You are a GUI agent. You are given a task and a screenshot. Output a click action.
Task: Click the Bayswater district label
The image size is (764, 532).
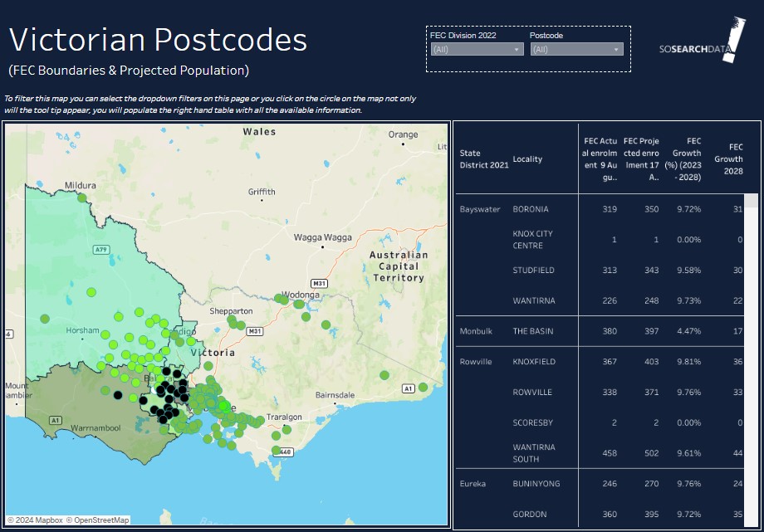click(x=478, y=209)
